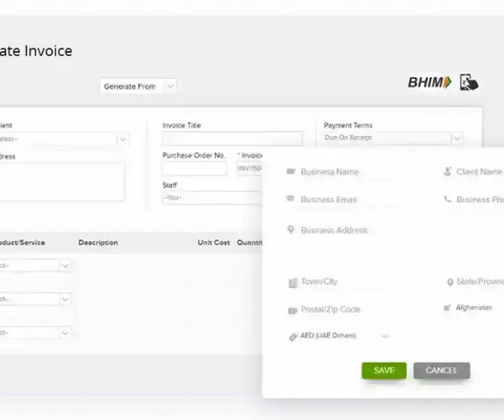Open the Generate From dropdown
Image resolution: width=504 pixels, height=420 pixels.
[x=138, y=86]
